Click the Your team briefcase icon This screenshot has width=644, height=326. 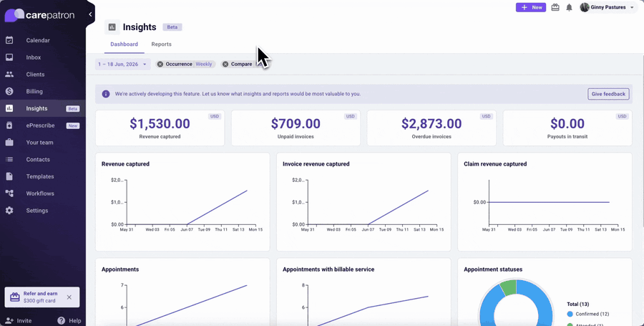point(9,143)
